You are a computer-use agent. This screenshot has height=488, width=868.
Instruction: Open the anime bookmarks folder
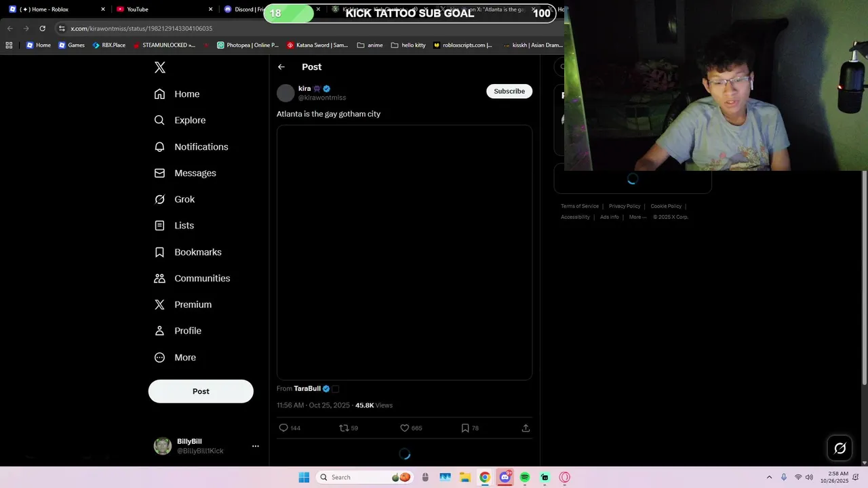370,45
